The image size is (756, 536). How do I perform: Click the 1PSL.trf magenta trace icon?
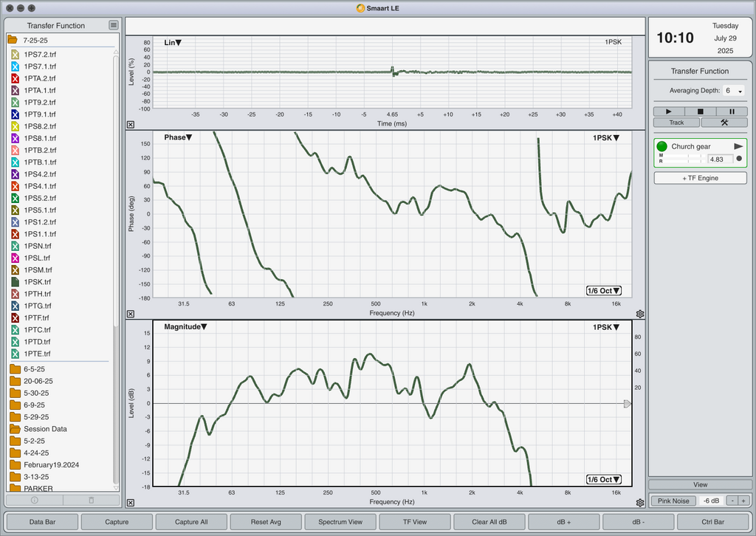point(15,258)
